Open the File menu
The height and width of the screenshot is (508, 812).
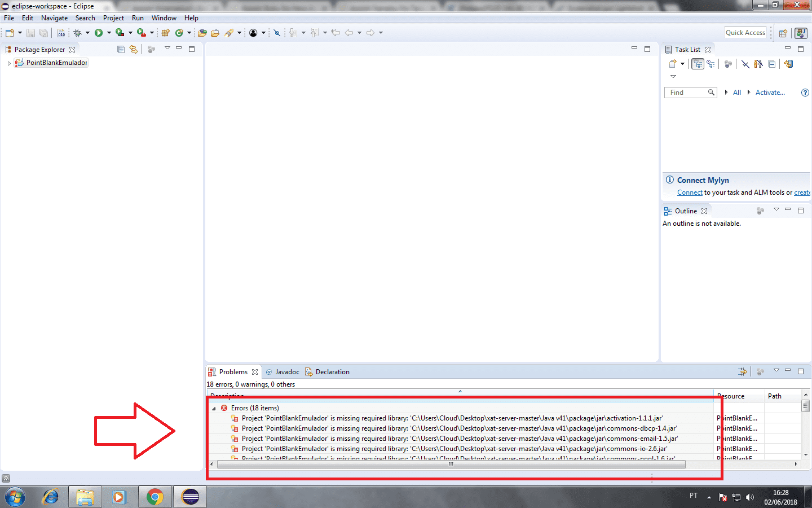pos(9,18)
